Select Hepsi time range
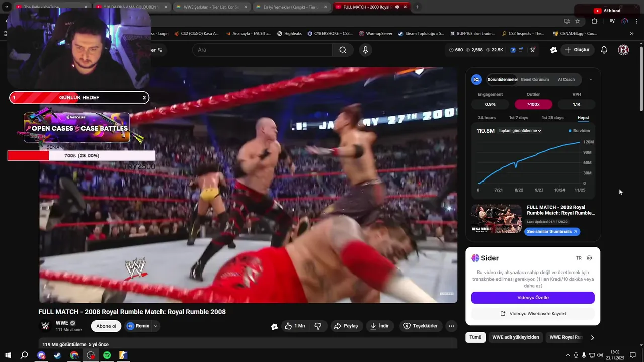644x362 pixels. pos(583,118)
